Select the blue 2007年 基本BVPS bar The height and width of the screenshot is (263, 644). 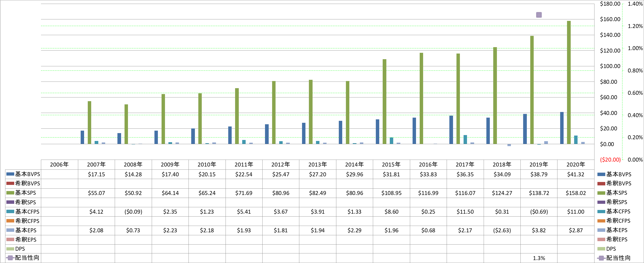click(x=82, y=137)
